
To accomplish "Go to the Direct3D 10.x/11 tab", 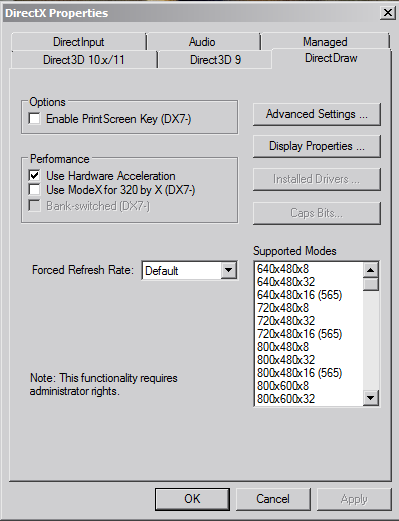I will 84,60.
